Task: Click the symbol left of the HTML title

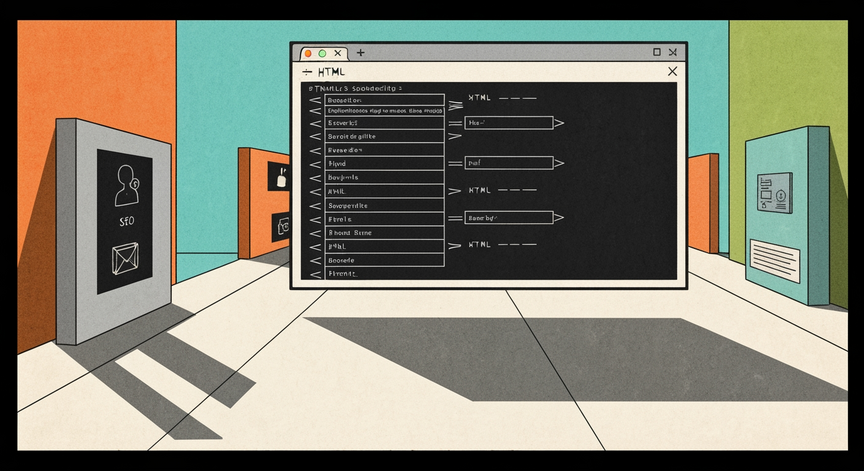Action: (x=307, y=72)
